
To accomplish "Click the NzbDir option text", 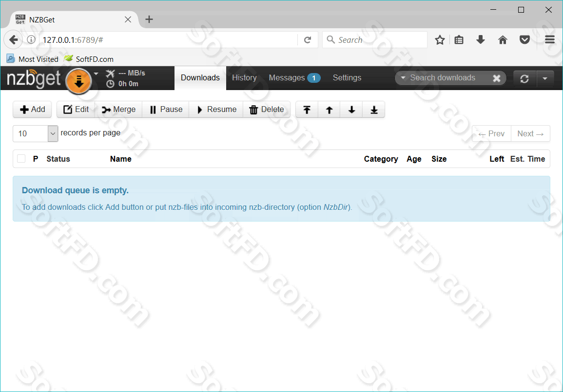I will pos(336,207).
